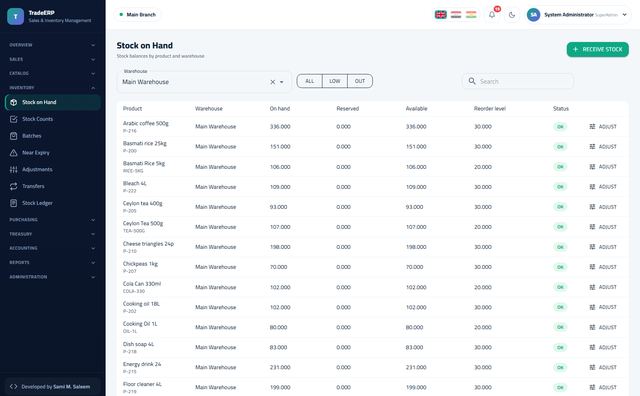The height and width of the screenshot is (396, 640).
Task: Expand the Administration section
Action: (52, 277)
